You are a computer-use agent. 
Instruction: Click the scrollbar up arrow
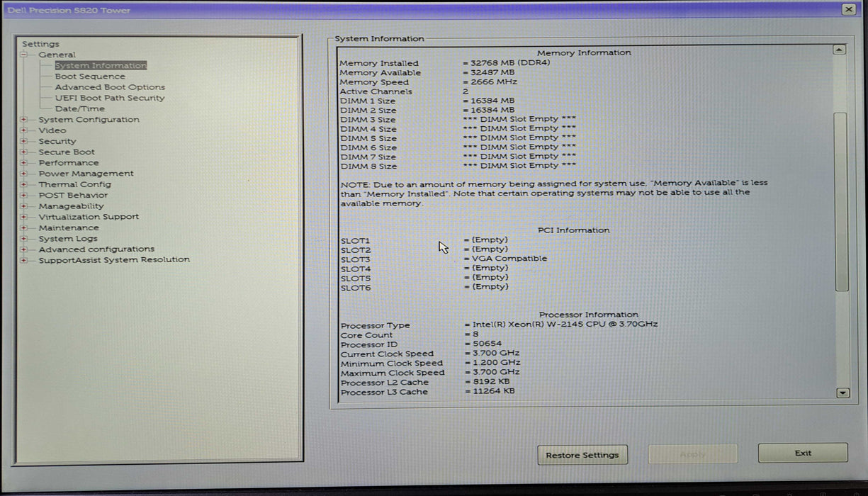(839, 49)
